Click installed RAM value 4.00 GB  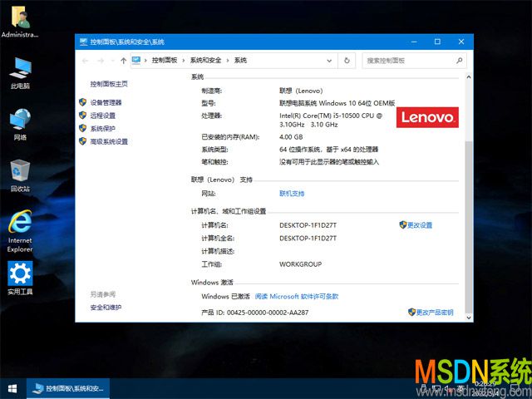tap(291, 137)
